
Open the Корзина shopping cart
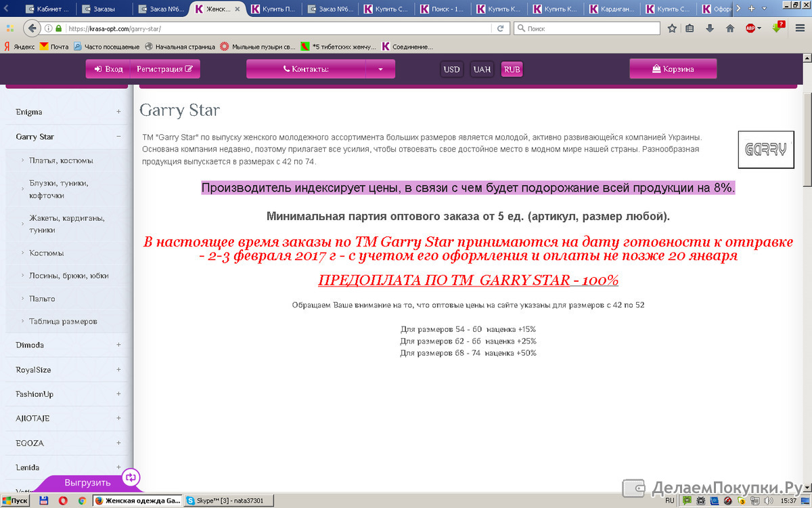(x=673, y=69)
